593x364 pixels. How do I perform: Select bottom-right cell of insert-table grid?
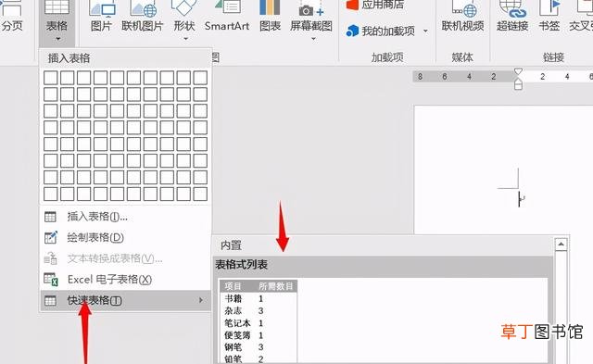tap(200, 194)
